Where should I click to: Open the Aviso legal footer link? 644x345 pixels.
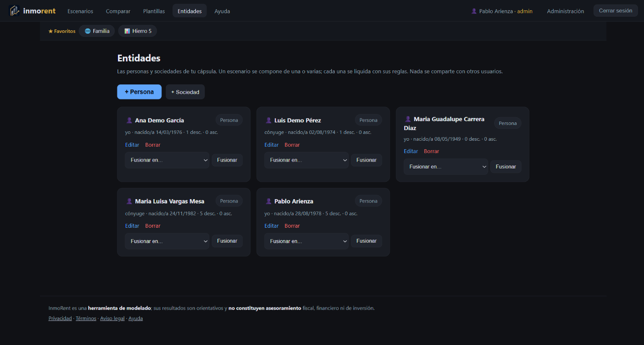click(x=112, y=319)
